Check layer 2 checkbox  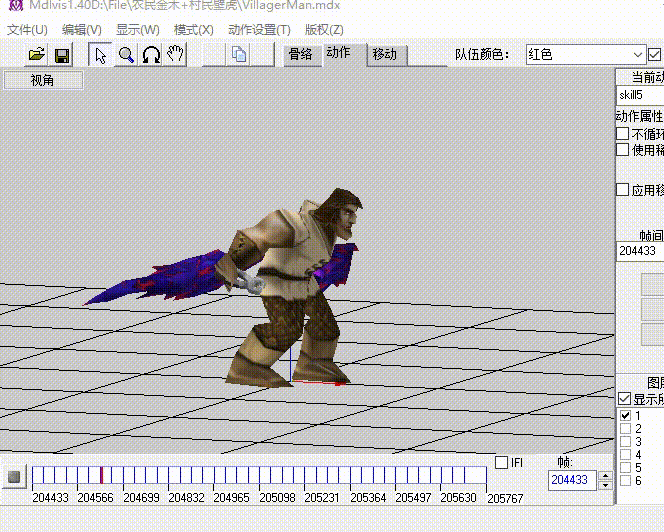point(625,428)
